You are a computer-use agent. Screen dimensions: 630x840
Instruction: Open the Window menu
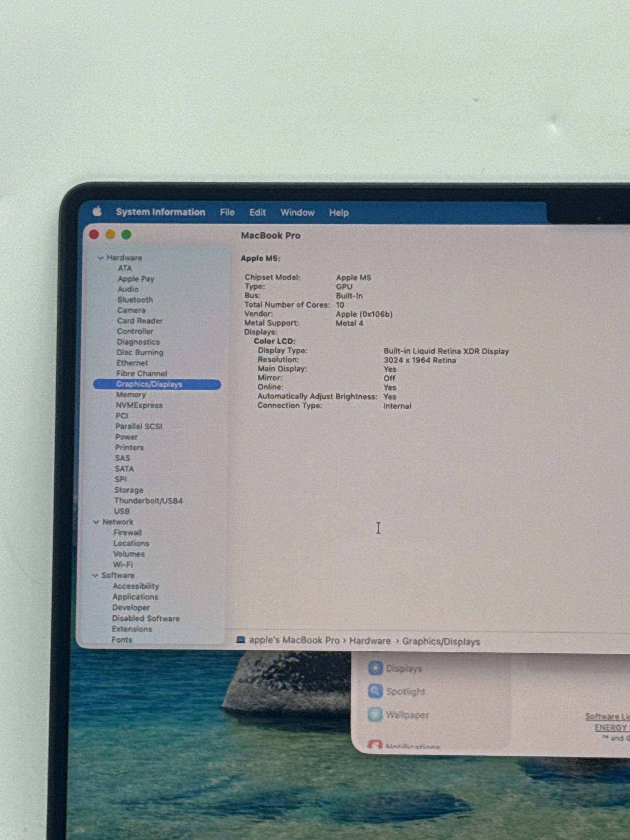coord(297,213)
